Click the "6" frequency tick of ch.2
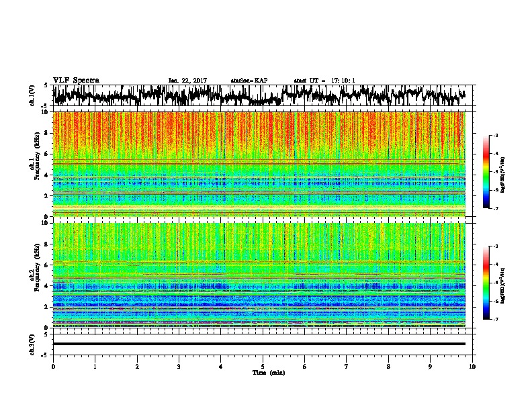The height and width of the screenshot is (411, 532). pyautogui.click(x=46, y=265)
